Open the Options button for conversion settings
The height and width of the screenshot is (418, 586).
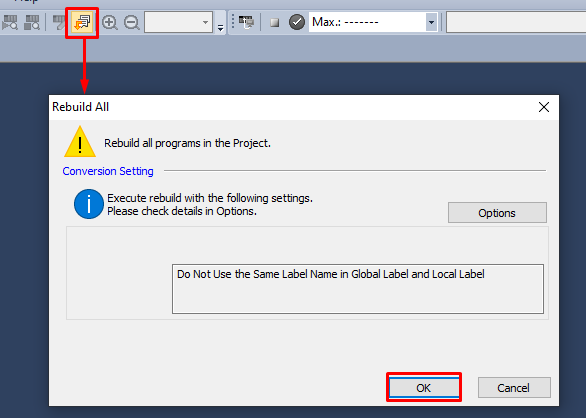click(497, 213)
